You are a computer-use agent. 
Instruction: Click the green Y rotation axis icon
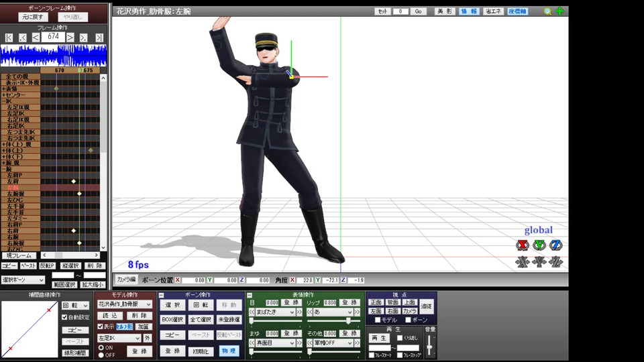pos(539,245)
